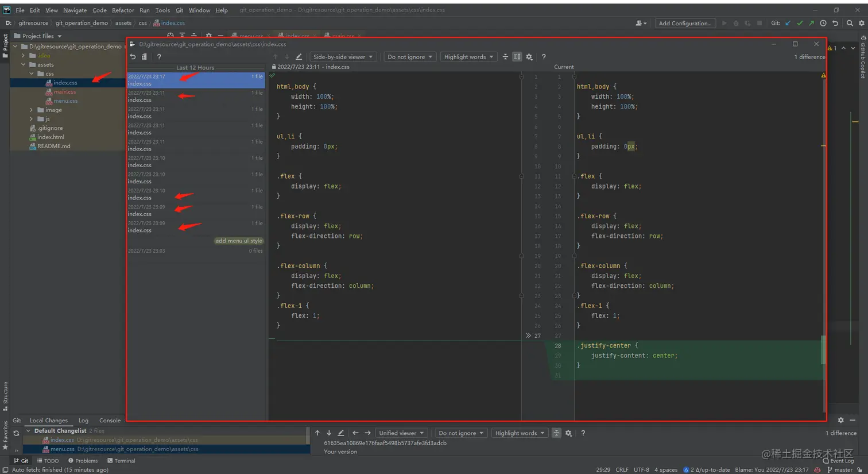868x474 pixels.
Task: Click the pencil icon in Local History diff toolbar
Action: (299, 57)
